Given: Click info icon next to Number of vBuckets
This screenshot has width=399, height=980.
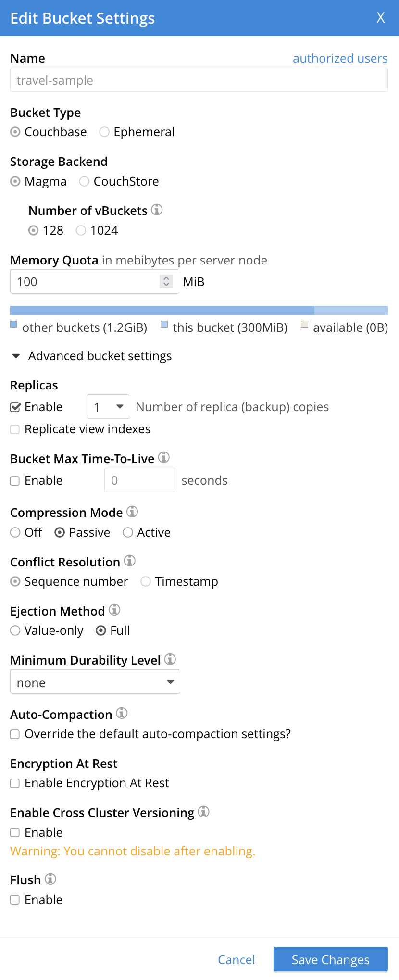Looking at the screenshot, I should coord(157,210).
